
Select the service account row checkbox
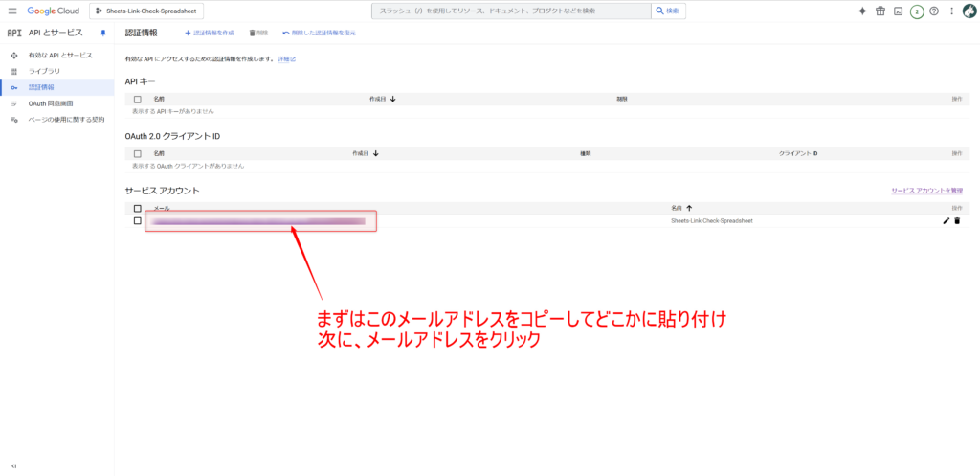click(138, 221)
